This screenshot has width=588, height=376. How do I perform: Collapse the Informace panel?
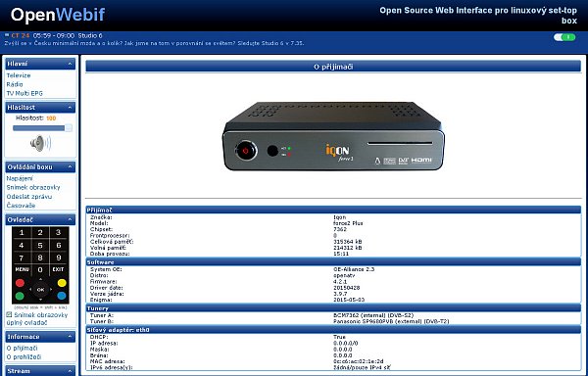coord(71,337)
